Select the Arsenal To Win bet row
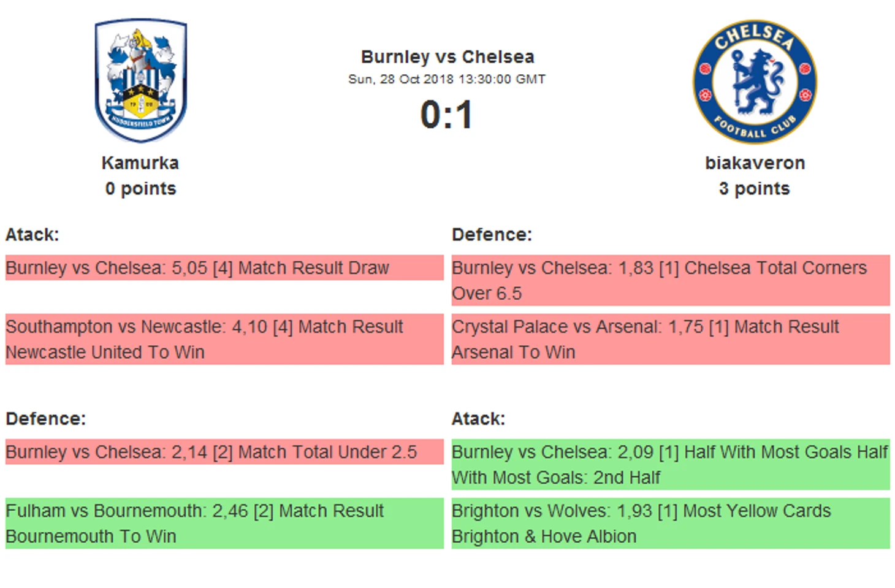 [670, 339]
